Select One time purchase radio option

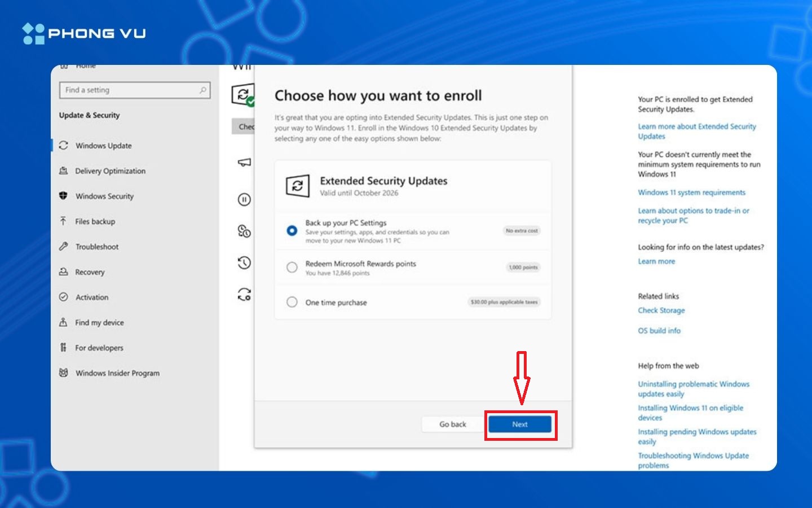pyautogui.click(x=292, y=302)
